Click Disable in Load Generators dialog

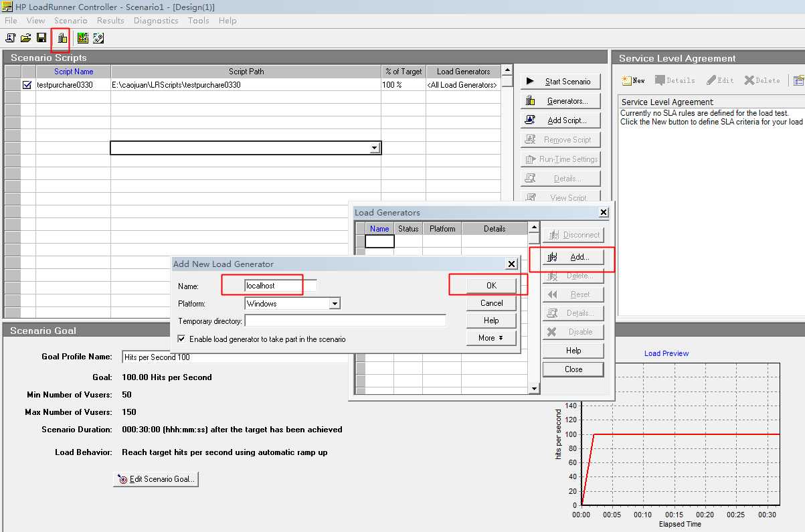click(x=573, y=332)
